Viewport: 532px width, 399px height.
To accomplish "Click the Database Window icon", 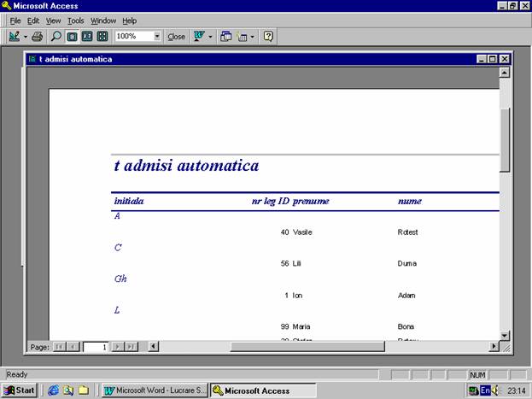I will click(226, 37).
